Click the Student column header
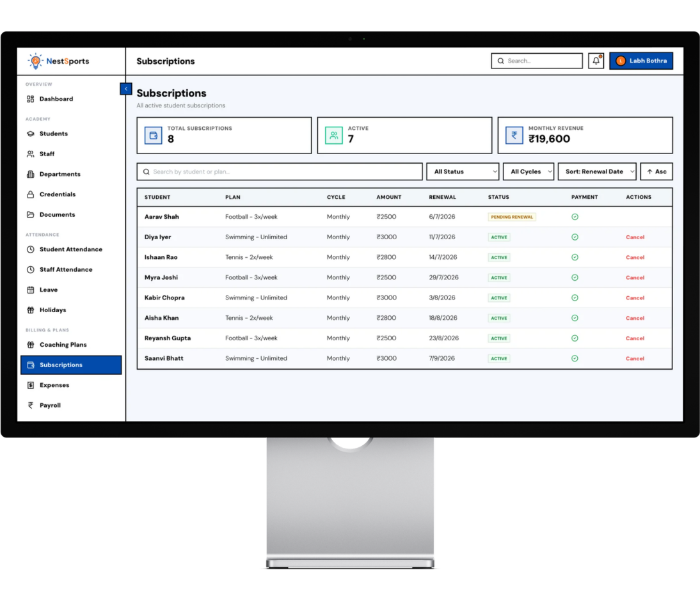 click(x=157, y=197)
